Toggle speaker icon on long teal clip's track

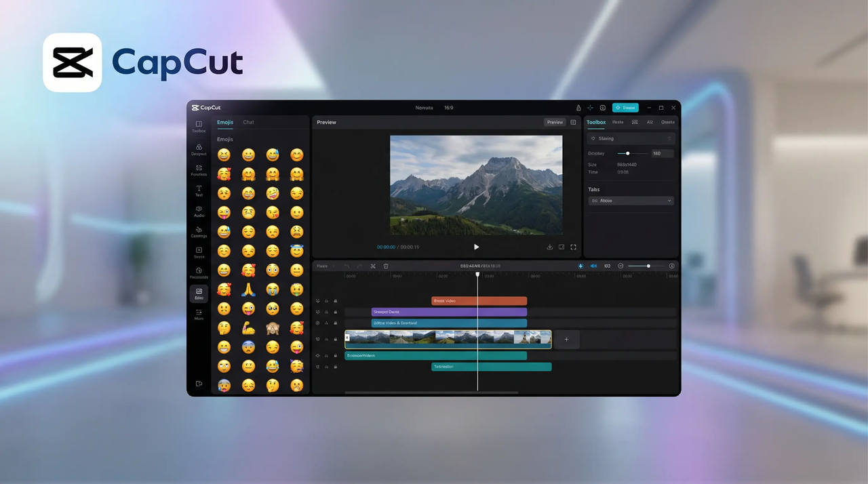[317, 356]
